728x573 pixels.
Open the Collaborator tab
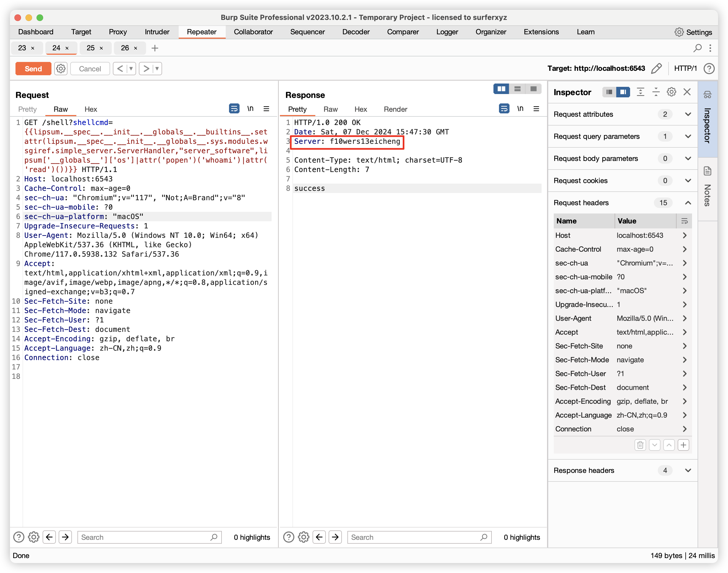[x=253, y=32]
